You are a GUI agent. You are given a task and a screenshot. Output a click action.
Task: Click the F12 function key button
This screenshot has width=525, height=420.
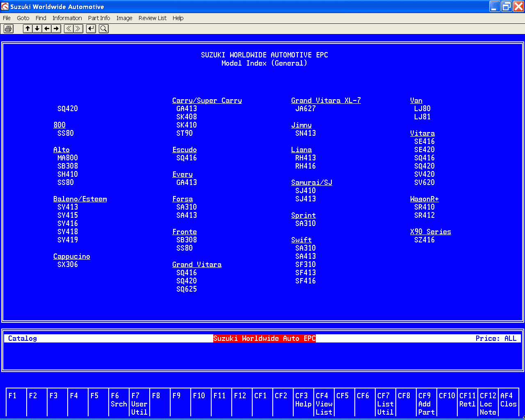click(242, 403)
